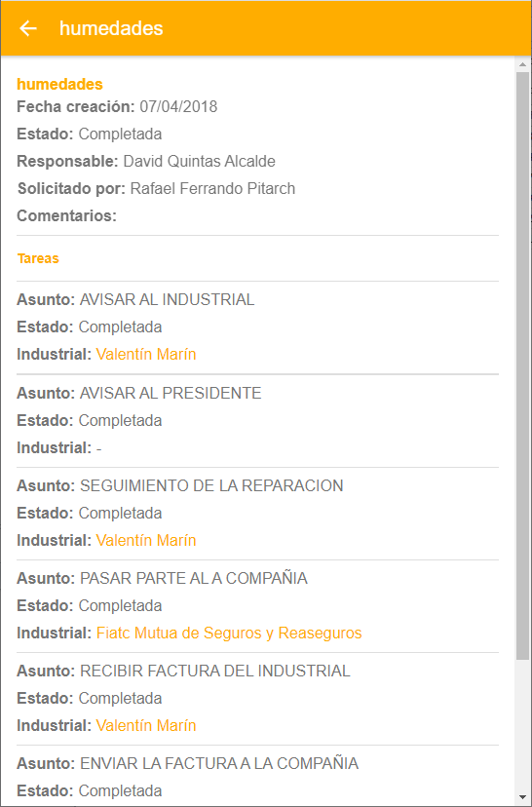This screenshot has height=807, width=532.
Task: Click the scrollbar up arrow
Action: (x=522, y=65)
